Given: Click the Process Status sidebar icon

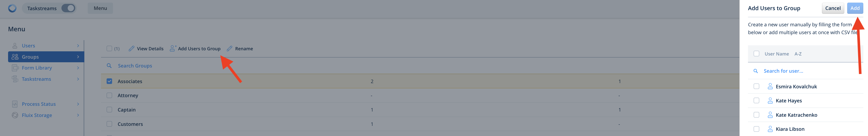Looking at the screenshot, I should coord(15,104).
